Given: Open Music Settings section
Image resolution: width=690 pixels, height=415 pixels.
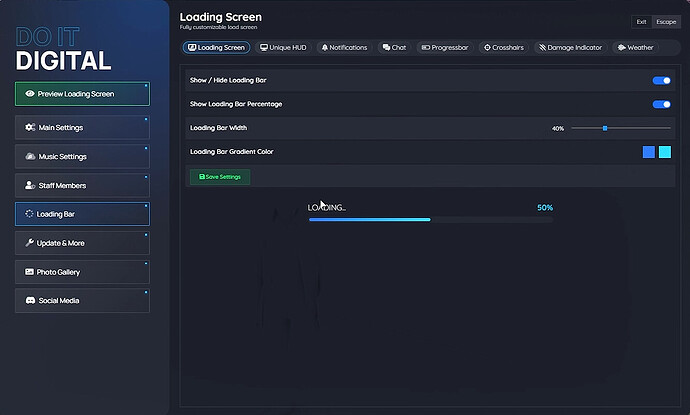Looking at the screenshot, I should point(82,157).
